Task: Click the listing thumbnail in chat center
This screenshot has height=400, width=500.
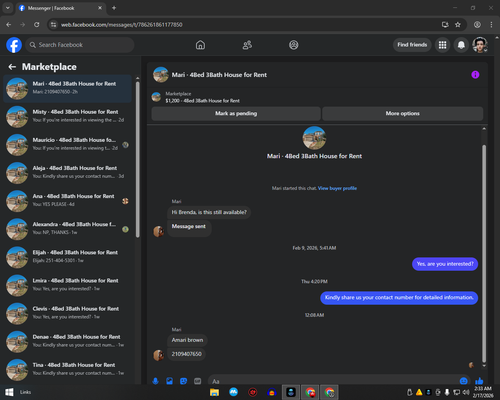Action: [314, 138]
